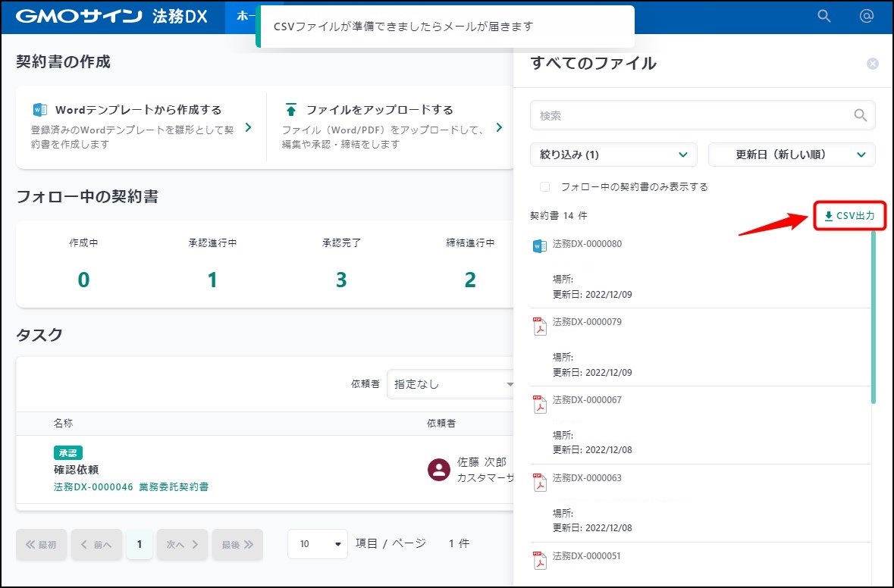Screen dimensions: 894x588
Task: Click file name 法務DX-0000079
Action: pos(587,322)
